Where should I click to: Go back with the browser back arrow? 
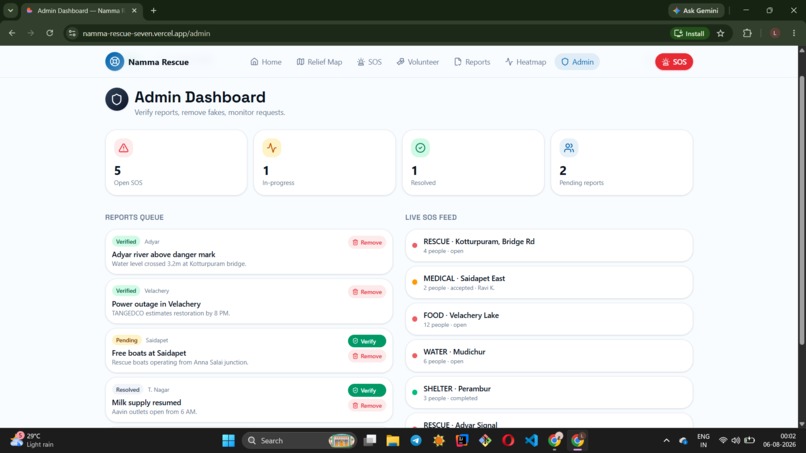(x=12, y=33)
